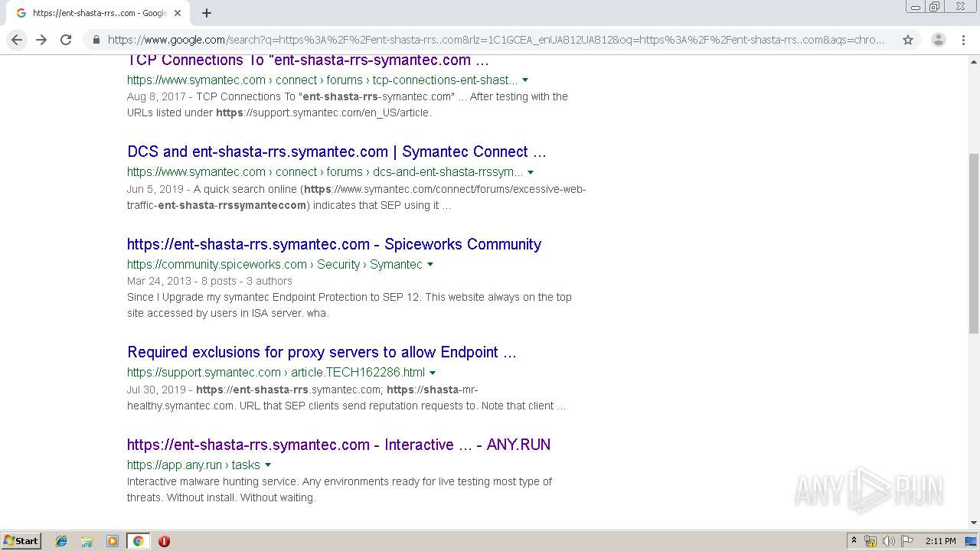Click the app.any.run › tasks URL
The height and width of the screenshot is (551, 980).
tap(194, 465)
